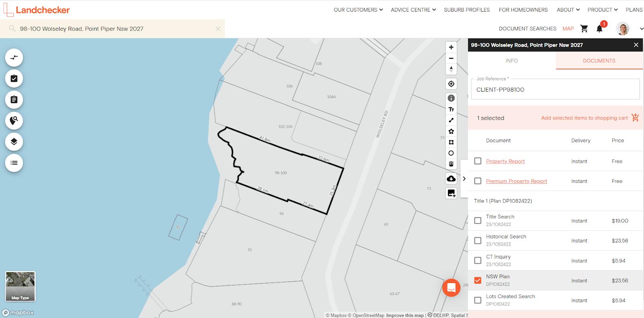This screenshot has width=644, height=318.
Task: Select the line measure tool
Action: click(451, 120)
